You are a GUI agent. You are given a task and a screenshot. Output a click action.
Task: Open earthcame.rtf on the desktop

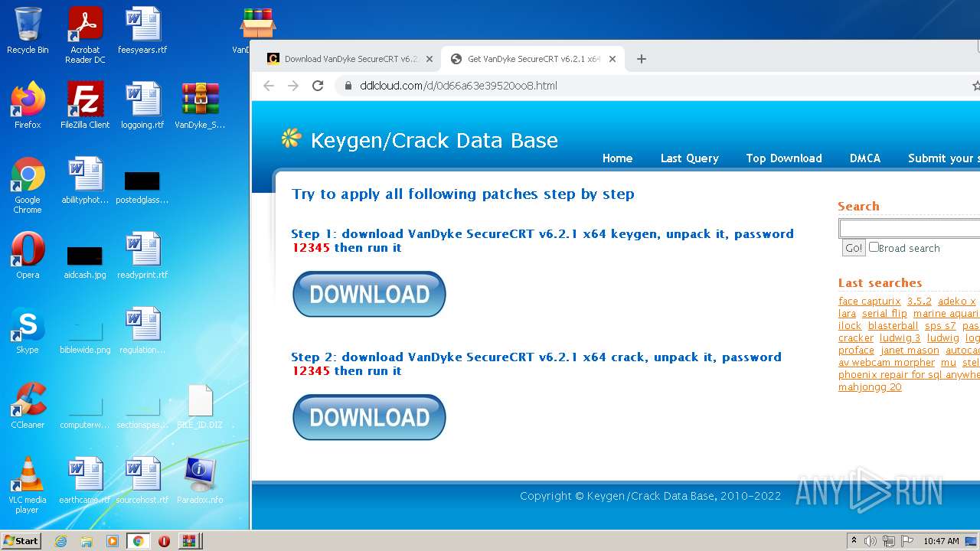tap(85, 481)
